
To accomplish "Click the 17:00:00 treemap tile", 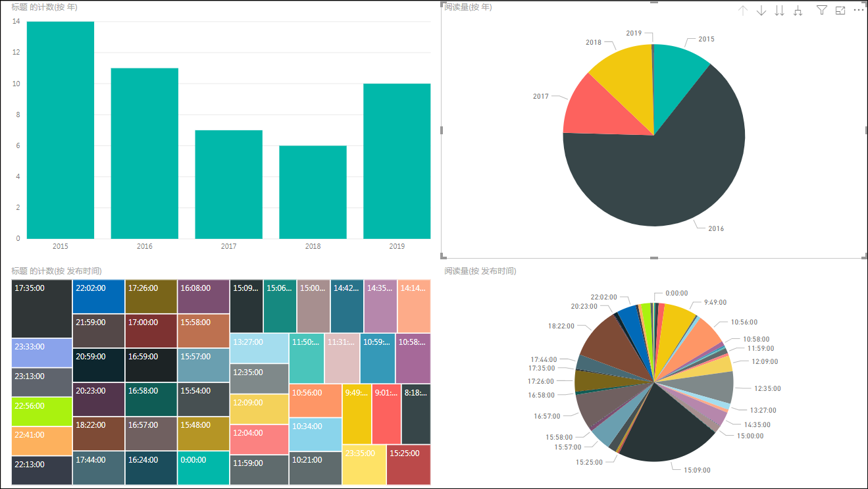I will pos(151,330).
